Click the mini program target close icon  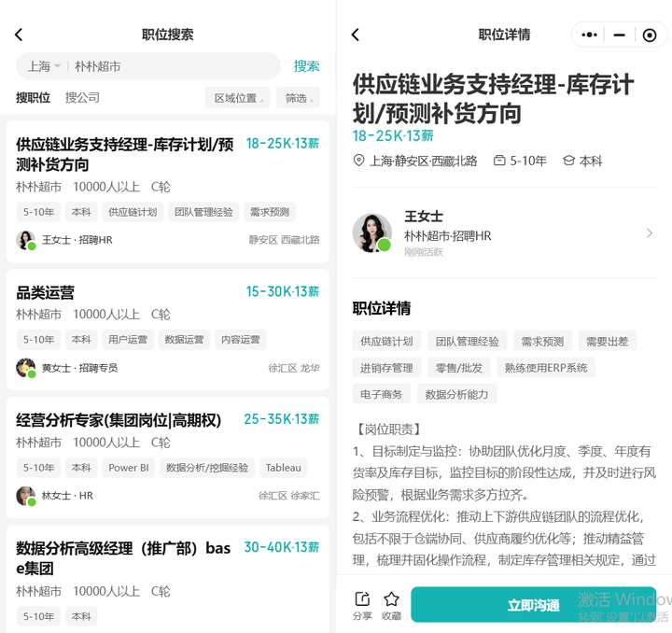[x=650, y=35]
